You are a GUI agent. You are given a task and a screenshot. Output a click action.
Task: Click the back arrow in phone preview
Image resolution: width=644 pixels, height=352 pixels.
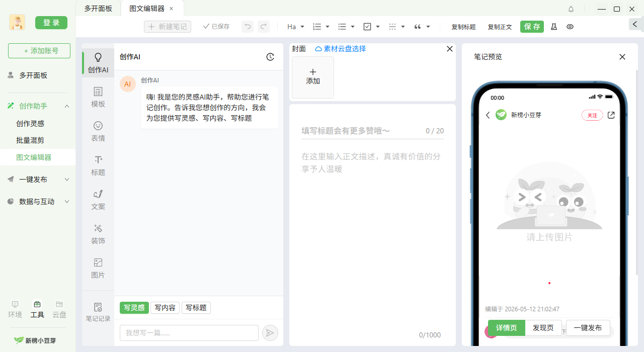tap(488, 115)
